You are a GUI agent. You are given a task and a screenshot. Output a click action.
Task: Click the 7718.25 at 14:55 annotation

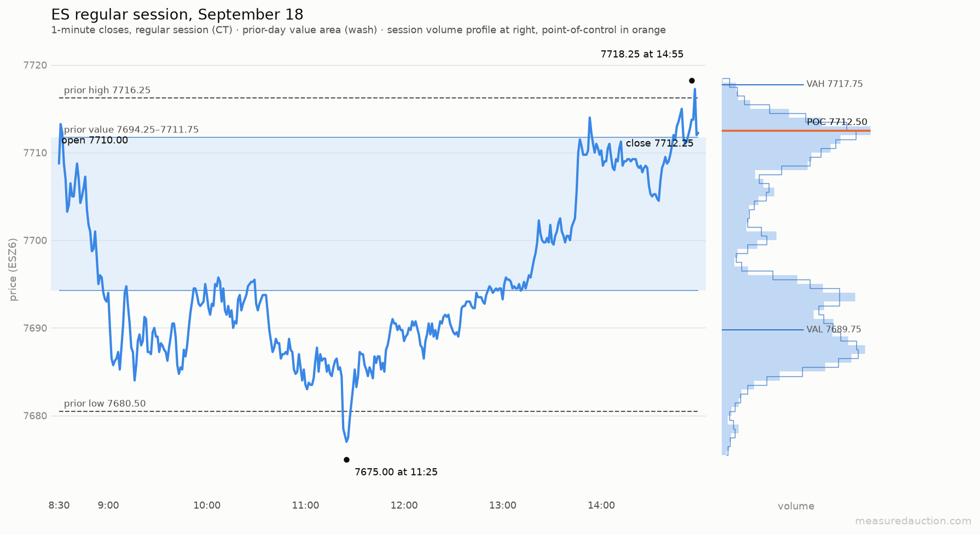click(642, 54)
